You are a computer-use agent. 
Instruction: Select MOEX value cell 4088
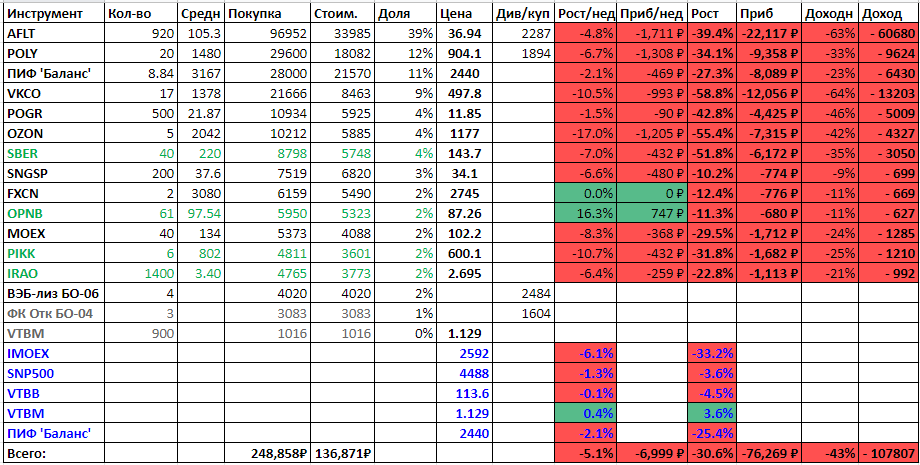point(342,234)
